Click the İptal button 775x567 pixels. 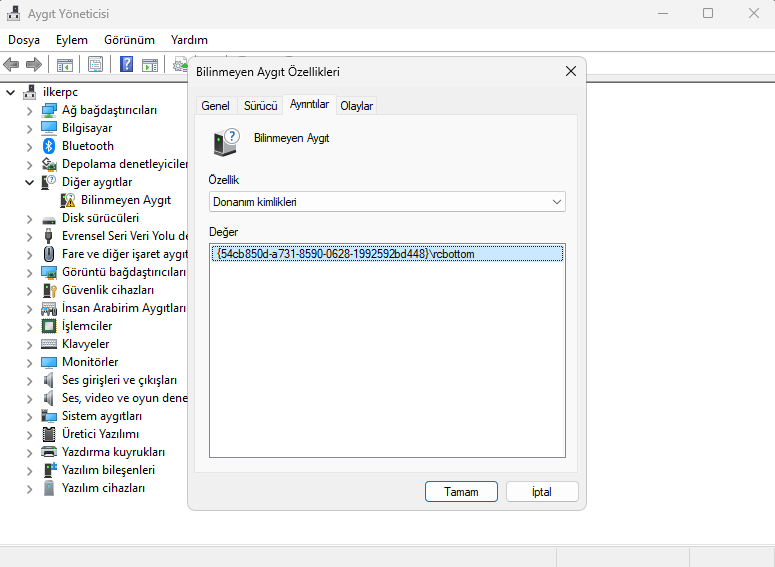click(542, 492)
